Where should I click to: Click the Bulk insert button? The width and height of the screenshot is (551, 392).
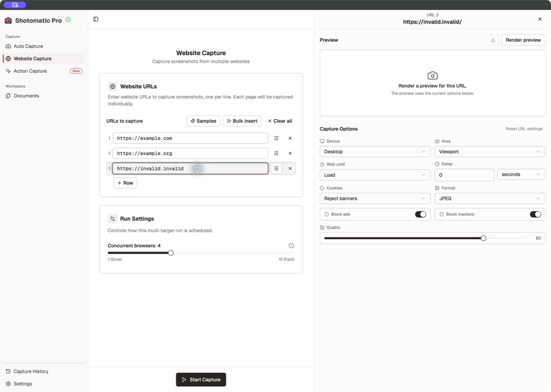pyautogui.click(x=242, y=121)
